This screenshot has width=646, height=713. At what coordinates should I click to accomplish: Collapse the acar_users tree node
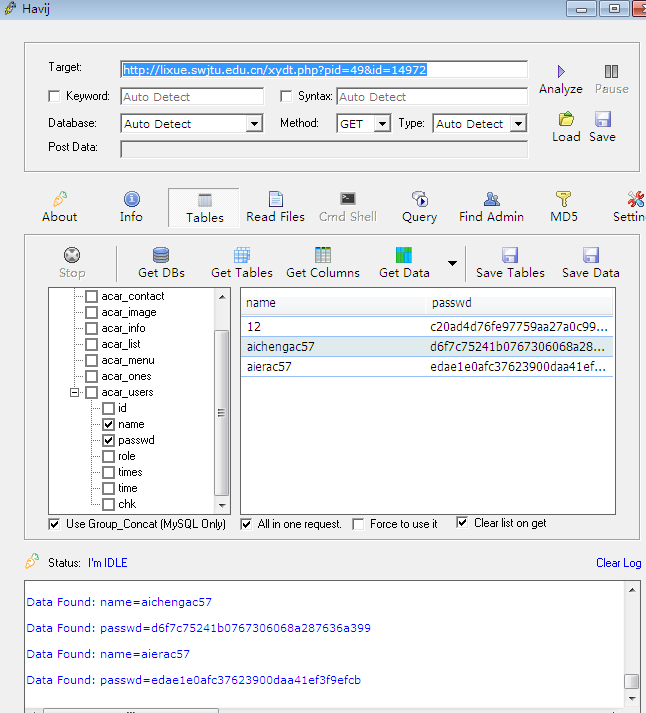point(74,392)
